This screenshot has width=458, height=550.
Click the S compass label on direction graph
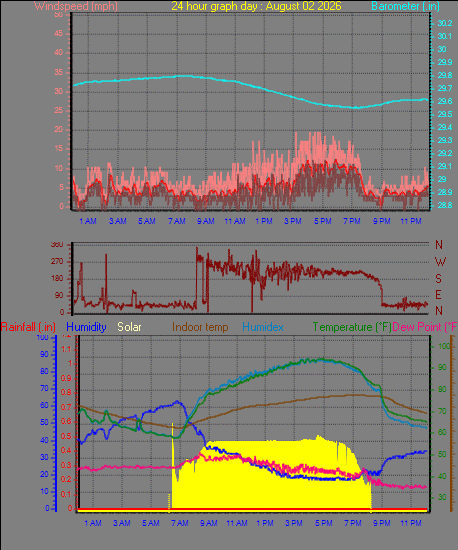point(438,279)
